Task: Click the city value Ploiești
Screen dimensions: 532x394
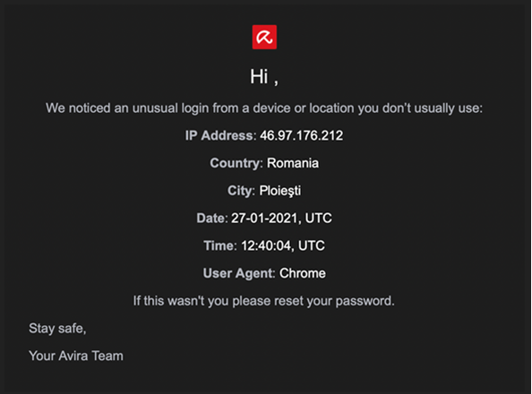Action: tap(280, 191)
